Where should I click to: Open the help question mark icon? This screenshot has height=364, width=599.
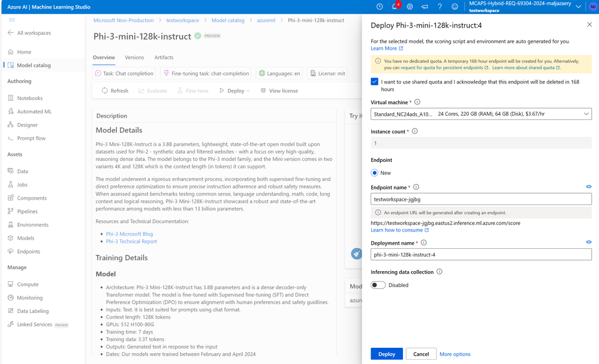coord(440,7)
